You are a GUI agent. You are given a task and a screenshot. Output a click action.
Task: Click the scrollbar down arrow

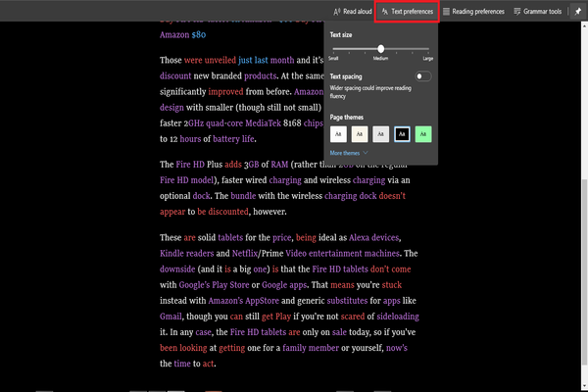click(584, 386)
